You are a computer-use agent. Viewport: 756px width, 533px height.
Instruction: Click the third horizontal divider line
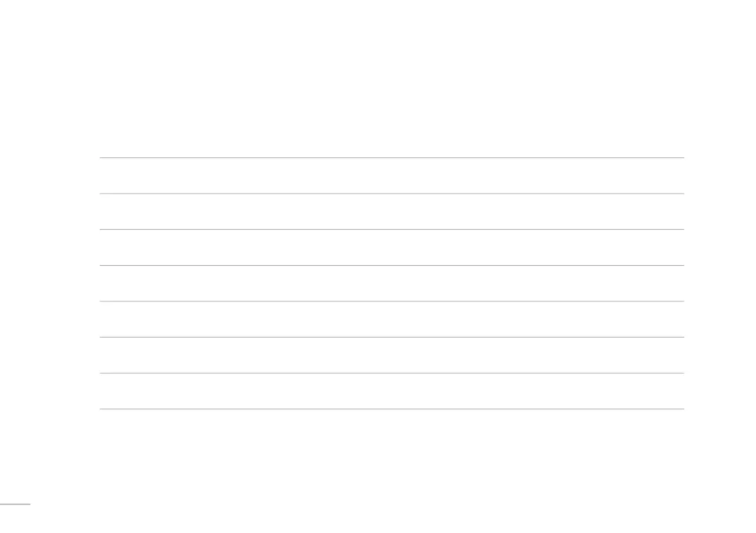pos(391,229)
